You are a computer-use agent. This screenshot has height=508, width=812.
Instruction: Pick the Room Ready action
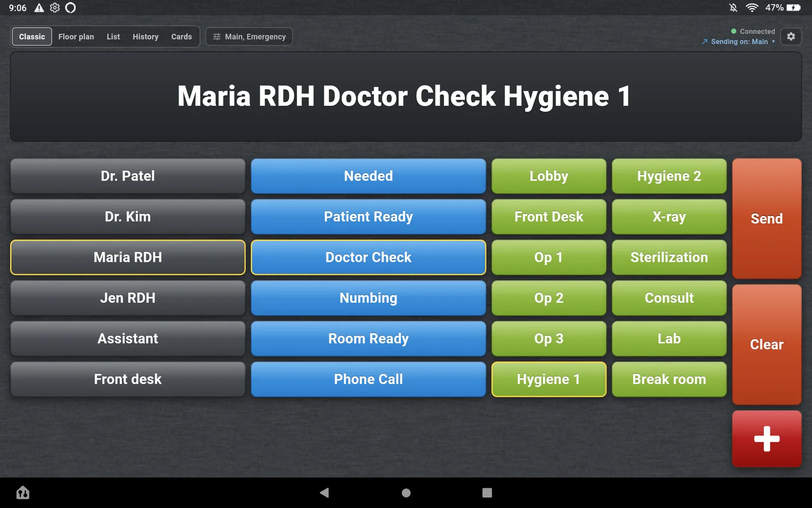pos(368,338)
